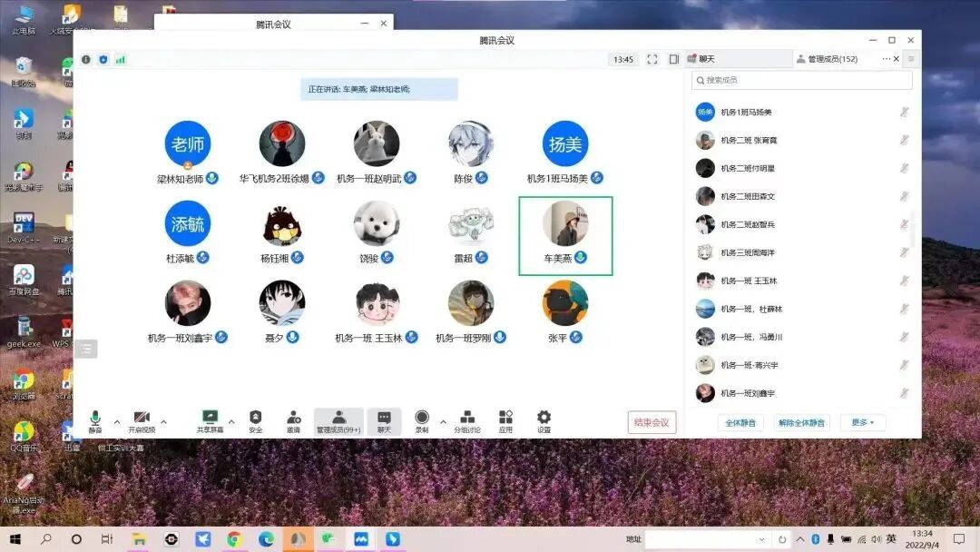Open the 应用 apps icon
This screenshot has height=552, width=980.
point(505,421)
